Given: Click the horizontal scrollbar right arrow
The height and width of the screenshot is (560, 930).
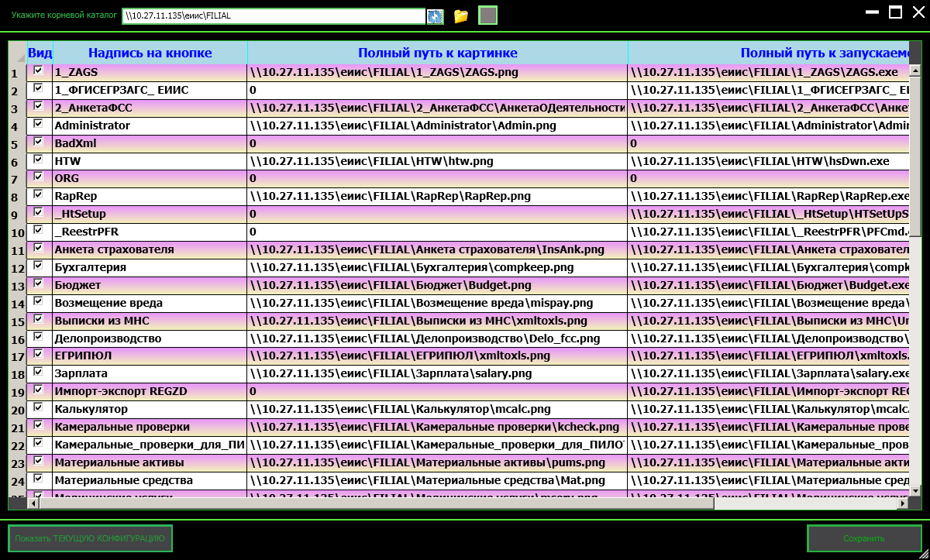Looking at the screenshot, I should (x=902, y=503).
